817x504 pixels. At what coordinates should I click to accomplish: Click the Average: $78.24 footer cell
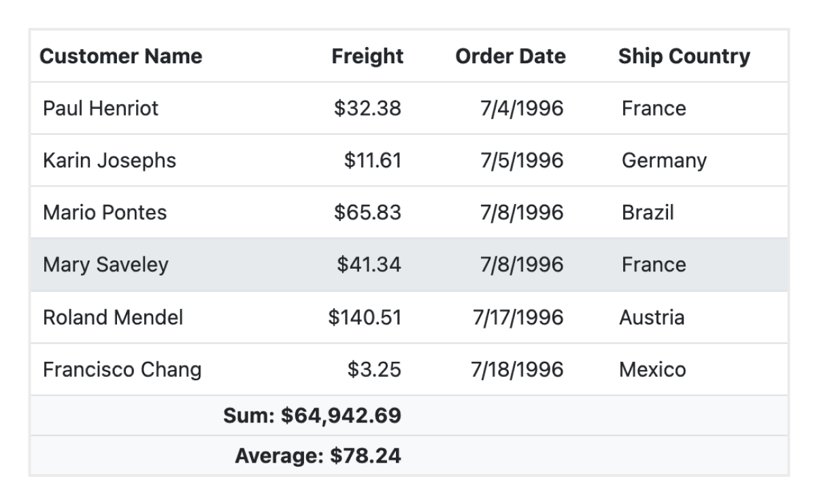[x=318, y=456]
